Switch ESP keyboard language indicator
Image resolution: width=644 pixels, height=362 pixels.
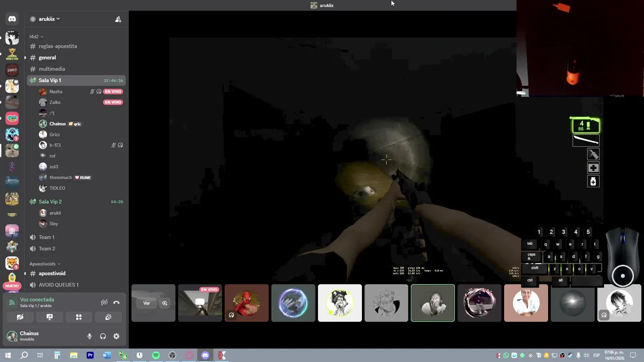click(597, 355)
